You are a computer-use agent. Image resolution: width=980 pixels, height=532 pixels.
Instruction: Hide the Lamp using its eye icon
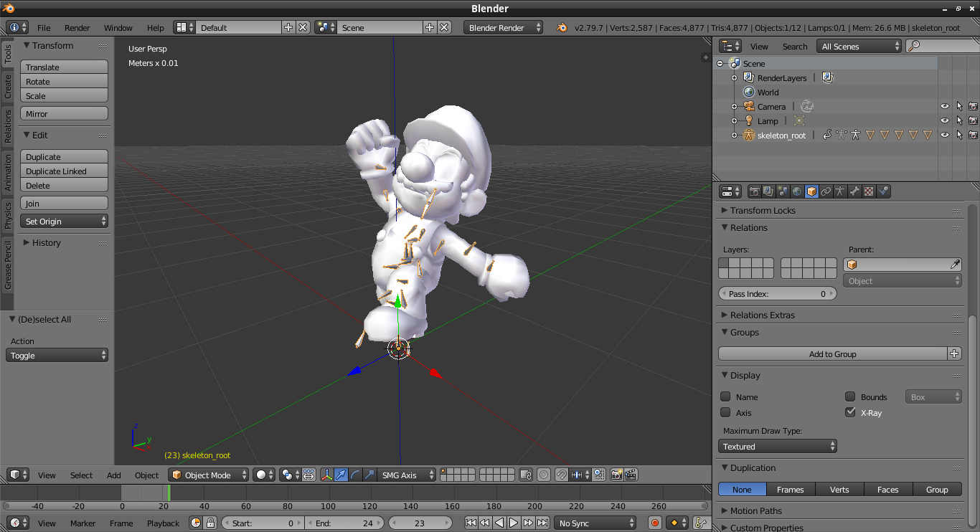(945, 121)
